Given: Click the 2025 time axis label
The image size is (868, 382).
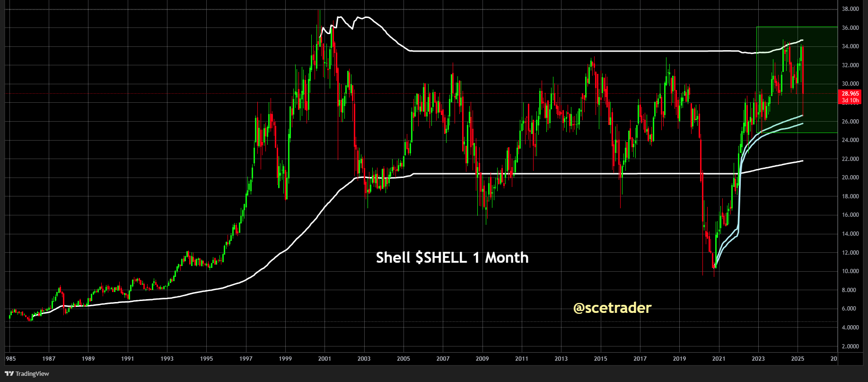Looking at the screenshot, I should (798, 359).
